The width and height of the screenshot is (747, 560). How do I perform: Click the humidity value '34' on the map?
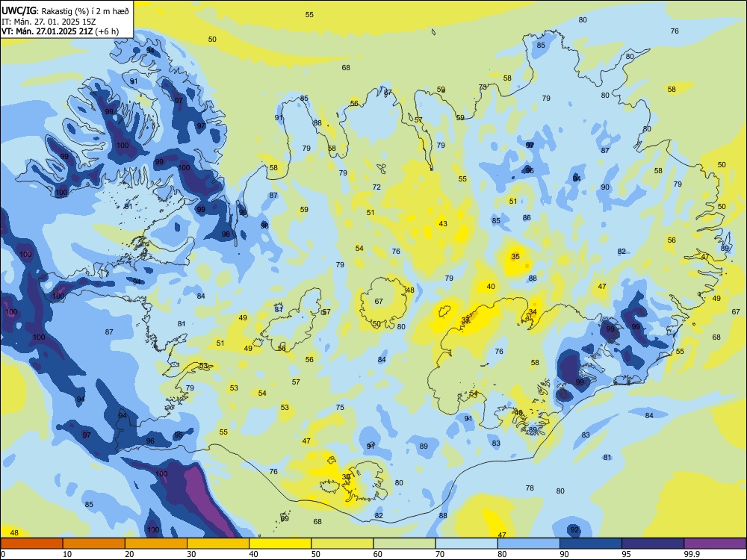(533, 312)
